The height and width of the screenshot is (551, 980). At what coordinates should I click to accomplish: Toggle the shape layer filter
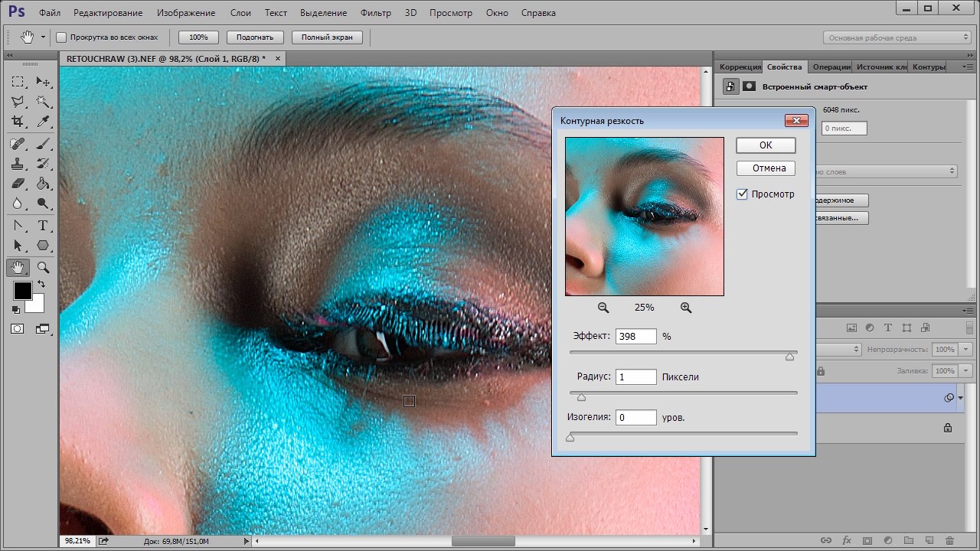(906, 328)
